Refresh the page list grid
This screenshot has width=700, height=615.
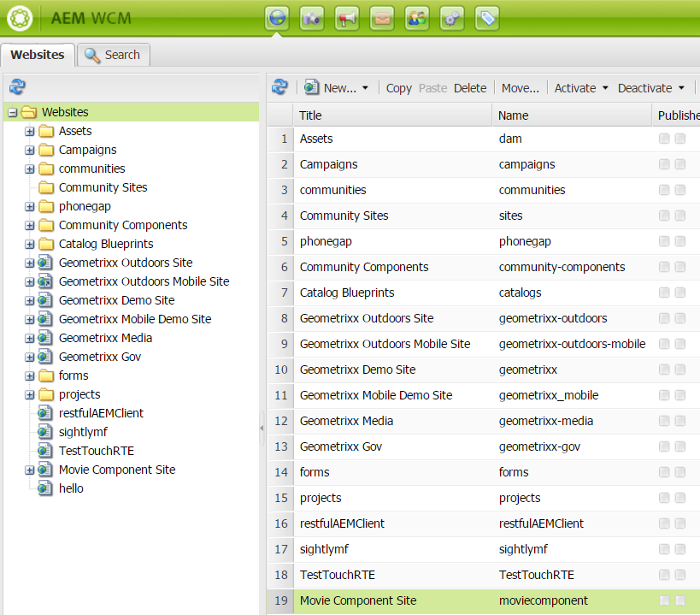point(279,86)
